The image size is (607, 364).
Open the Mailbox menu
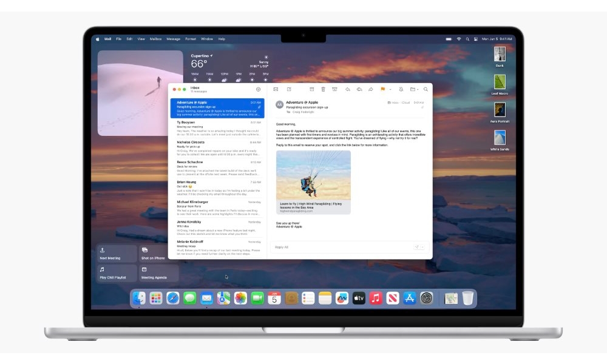pyautogui.click(x=155, y=39)
